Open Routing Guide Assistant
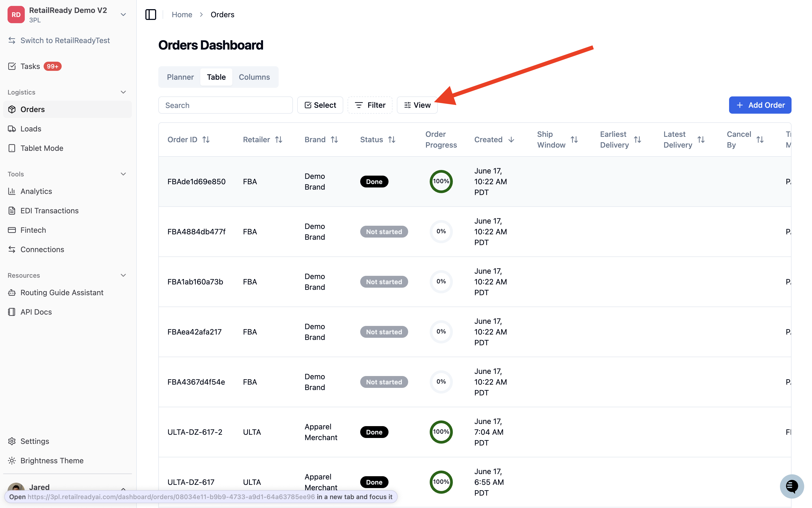Screen dimensions: 812x508 click(56, 293)
